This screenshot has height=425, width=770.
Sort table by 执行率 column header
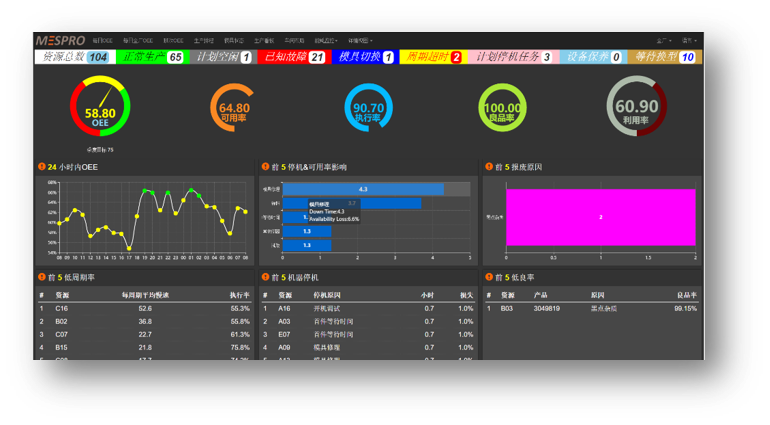pos(239,295)
